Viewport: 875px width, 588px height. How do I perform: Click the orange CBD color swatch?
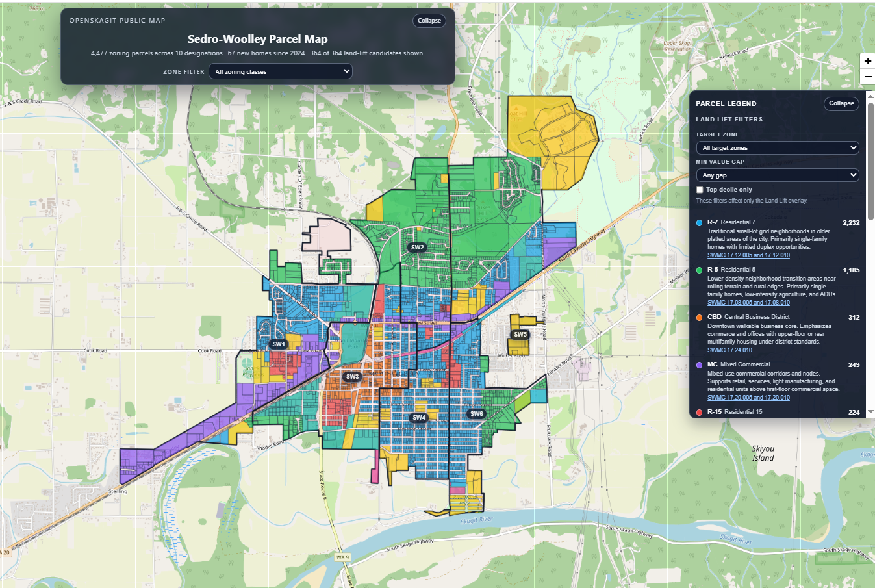(700, 317)
